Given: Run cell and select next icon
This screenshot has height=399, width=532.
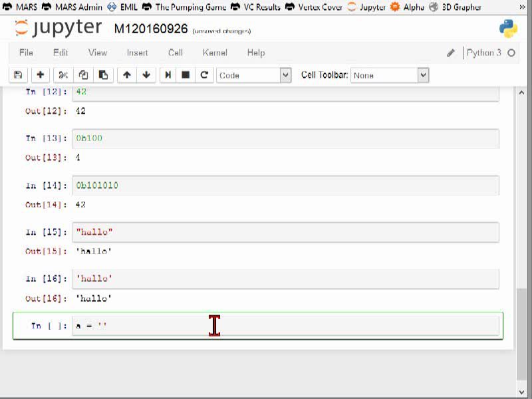Looking at the screenshot, I should click(x=168, y=75).
